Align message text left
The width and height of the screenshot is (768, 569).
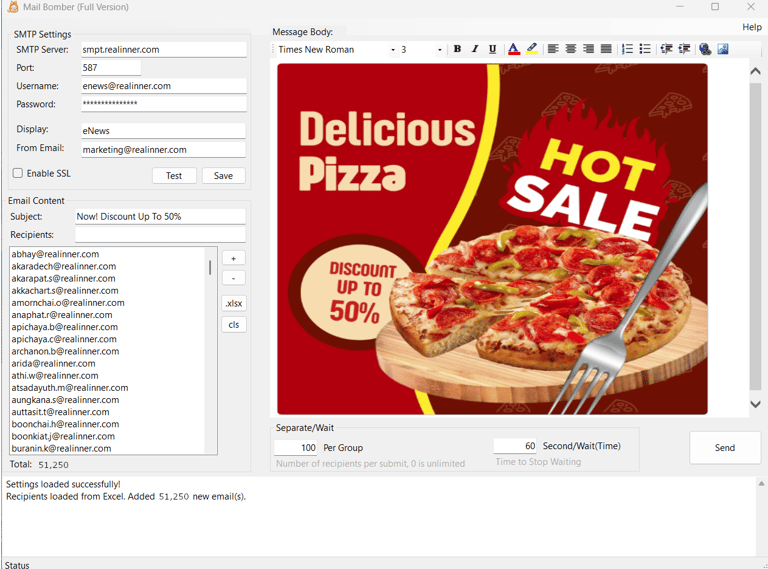click(x=553, y=49)
